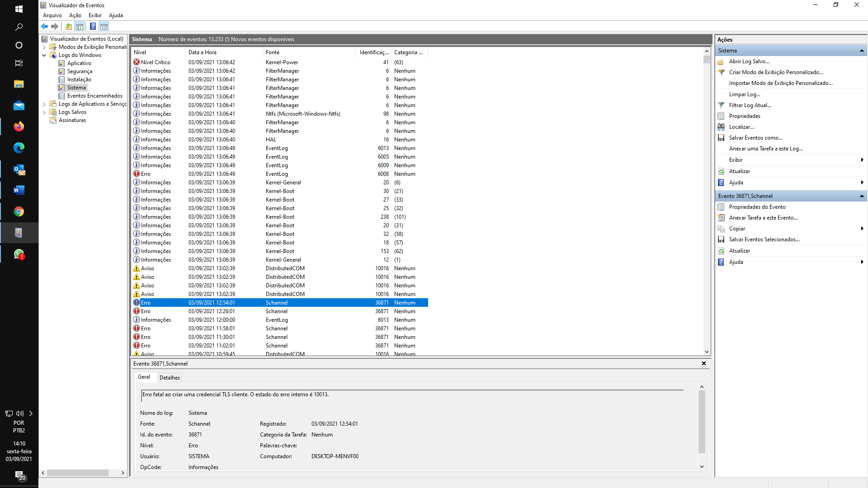Select Aplicativo log in tree
The width and height of the screenshot is (868, 488).
pos(79,63)
